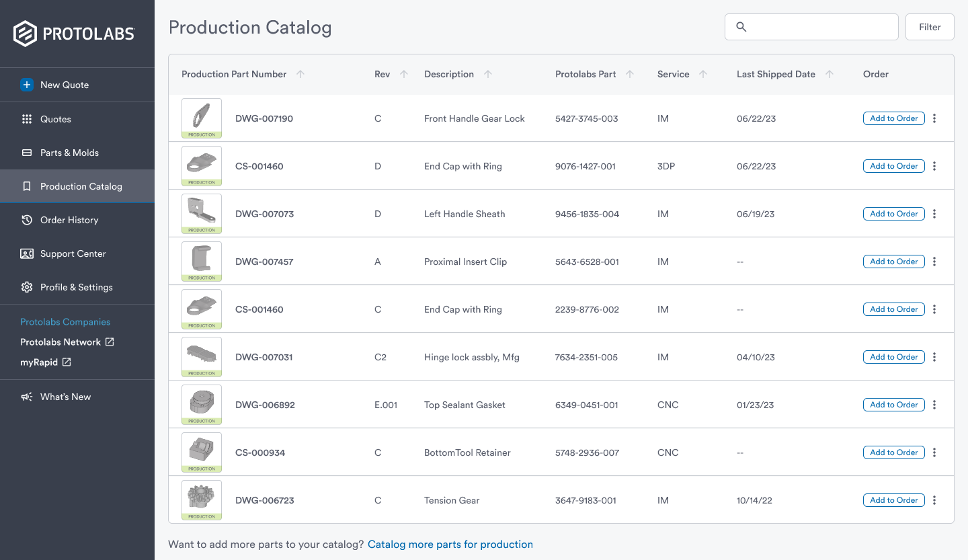
Task: Click the Quotes grid icon
Action: pos(27,119)
